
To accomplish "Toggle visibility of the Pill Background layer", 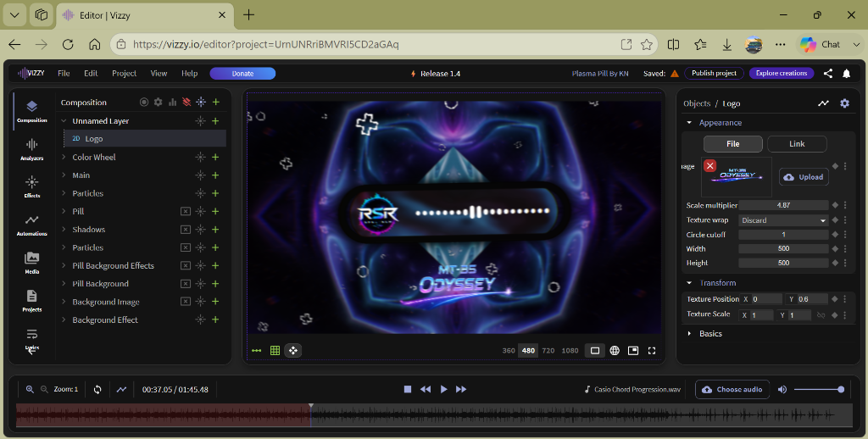I will tap(186, 283).
